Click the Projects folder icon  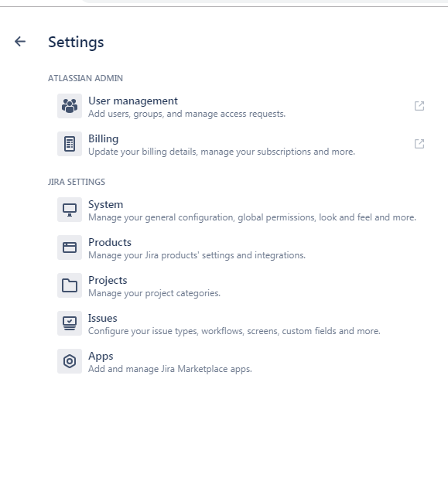tap(70, 285)
